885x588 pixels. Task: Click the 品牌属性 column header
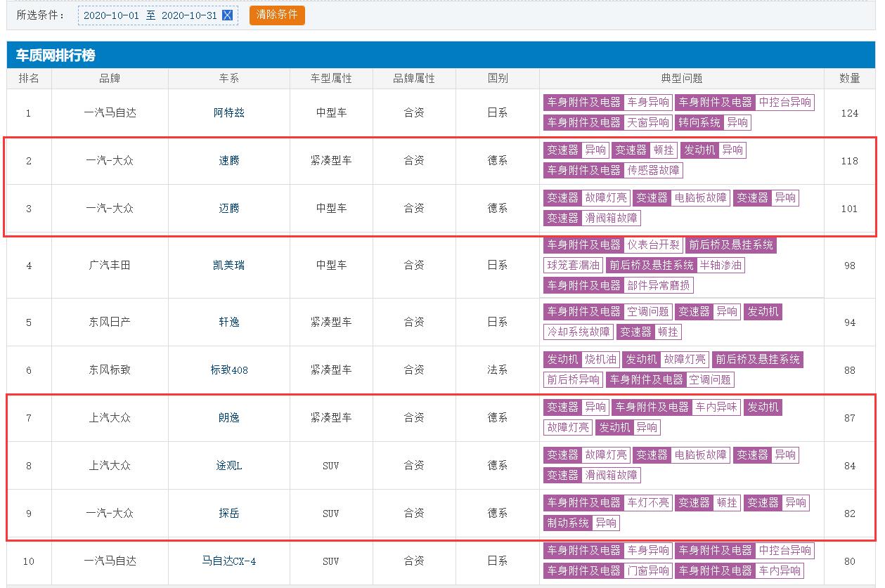(414, 78)
